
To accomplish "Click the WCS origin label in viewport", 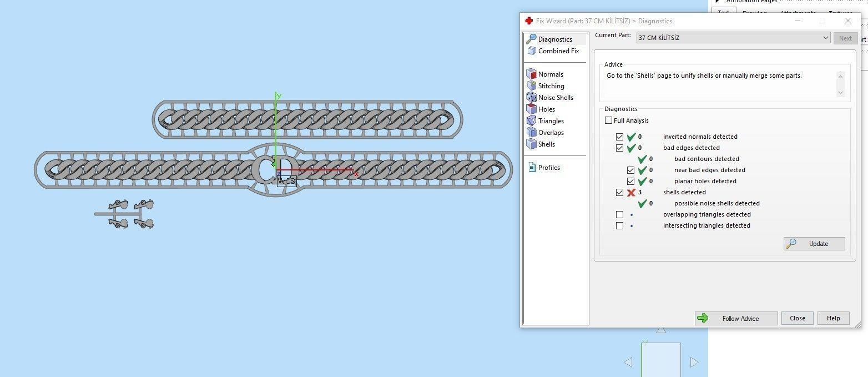I will [x=286, y=181].
